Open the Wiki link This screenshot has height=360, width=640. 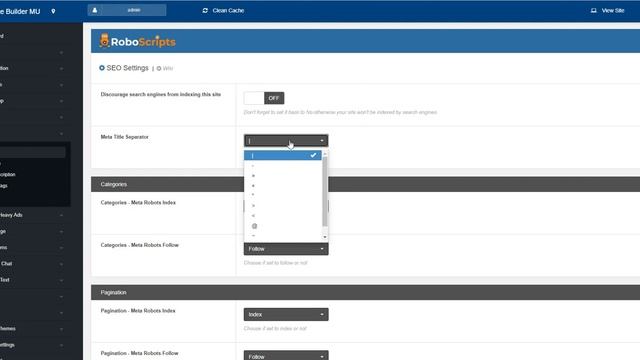(167, 69)
